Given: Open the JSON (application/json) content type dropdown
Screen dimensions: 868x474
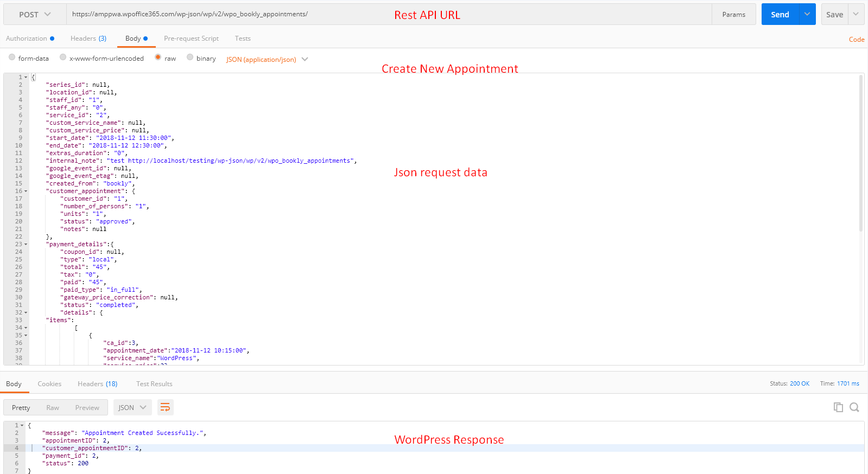Looking at the screenshot, I should 267,59.
